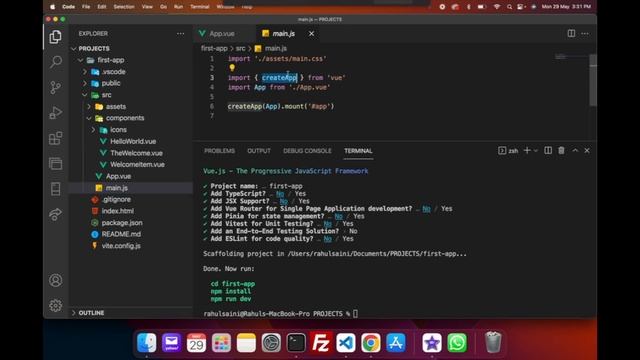Kill terminal with trash icon
This screenshot has height=360, width=640.
(561, 151)
